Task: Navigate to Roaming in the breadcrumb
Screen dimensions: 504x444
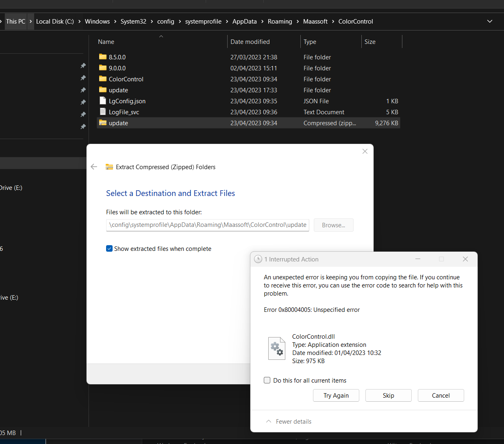Action: point(280,21)
